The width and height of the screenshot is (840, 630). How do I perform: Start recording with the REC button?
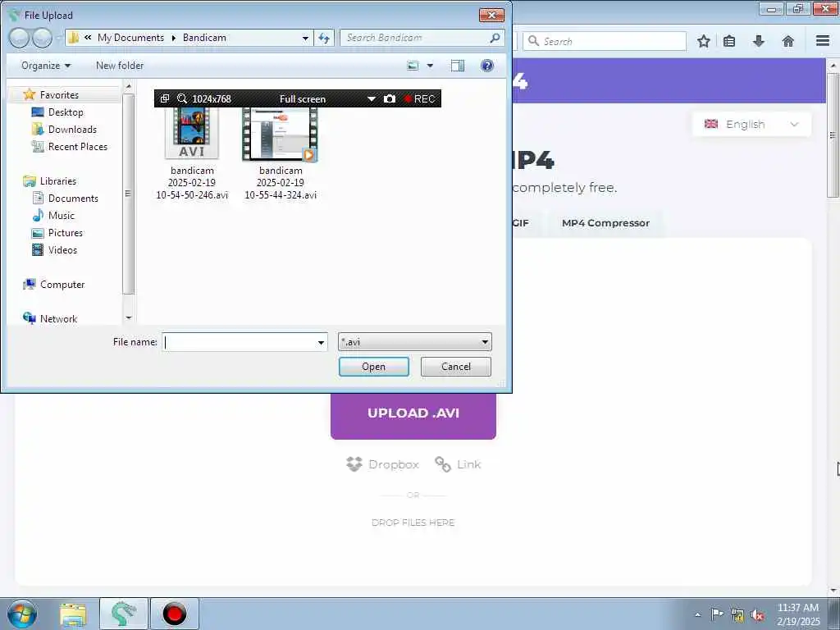(419, 98)
